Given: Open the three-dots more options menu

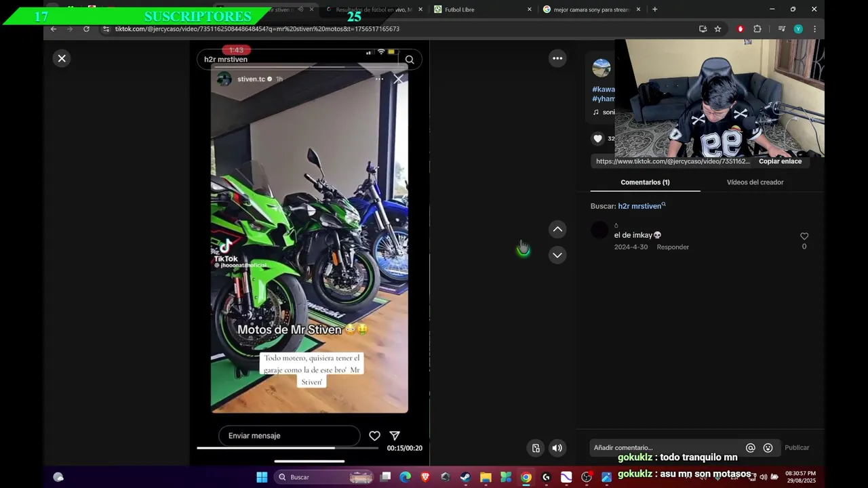Looking at the screenshot, I should [557, 58].
